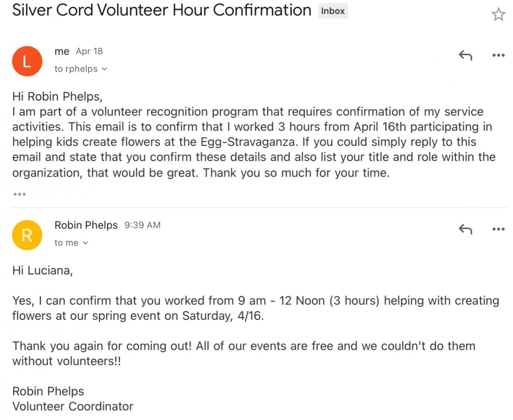The image size is (513, 420).
Task: Click 'Volunteer Coordinator' signature line
Action: 73,406
